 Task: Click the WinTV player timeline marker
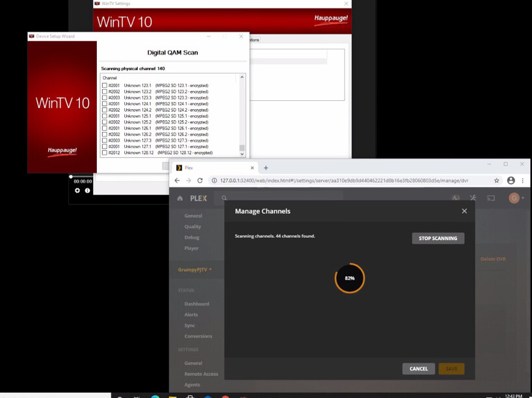point(71,176)
